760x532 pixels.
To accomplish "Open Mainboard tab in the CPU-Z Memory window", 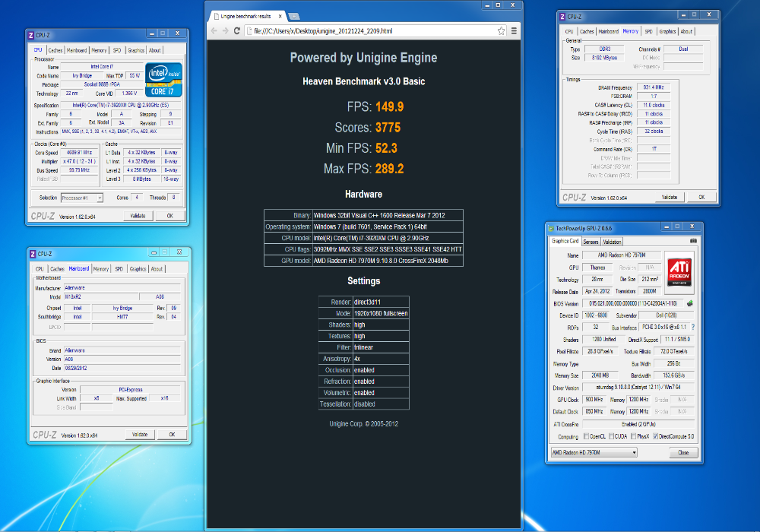I will tap(608, 31).
